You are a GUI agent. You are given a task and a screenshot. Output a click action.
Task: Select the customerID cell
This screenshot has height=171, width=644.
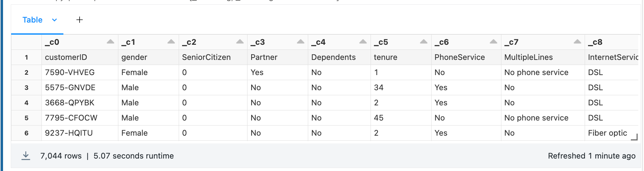tap(66, 57)
